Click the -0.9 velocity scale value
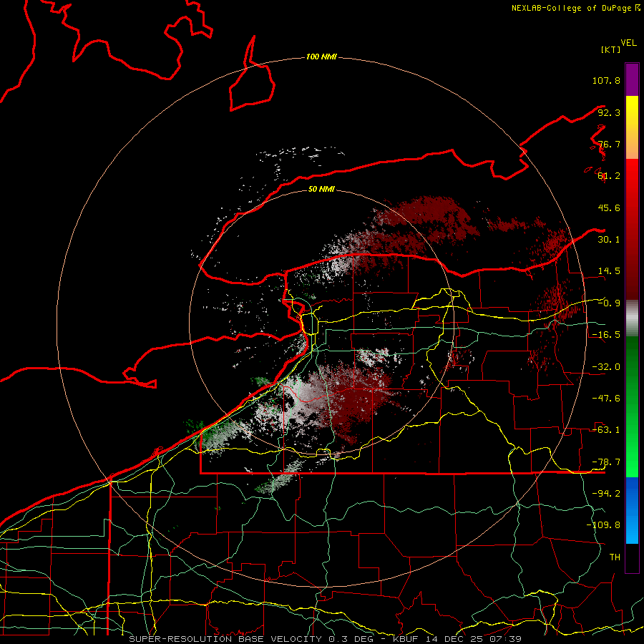 (609, 303)
